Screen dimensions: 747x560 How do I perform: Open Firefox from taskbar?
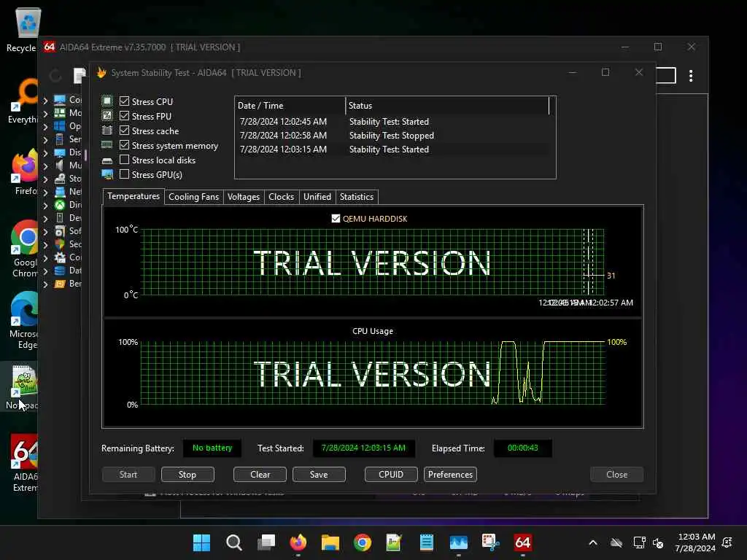(x=298, y=542)
